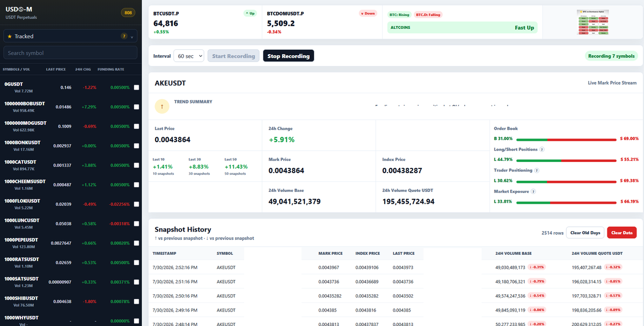
Task: Click the Last 10 +1.41% value
Action: point(163,167)
